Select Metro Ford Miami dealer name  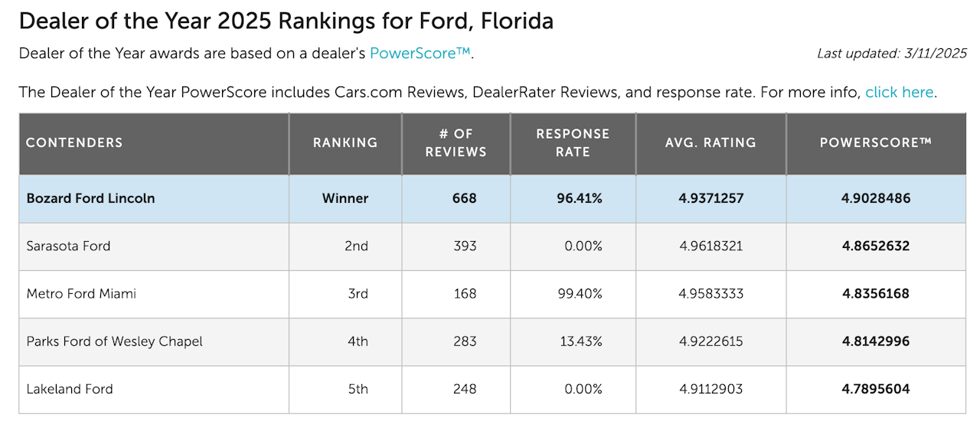tap(81, 293)
